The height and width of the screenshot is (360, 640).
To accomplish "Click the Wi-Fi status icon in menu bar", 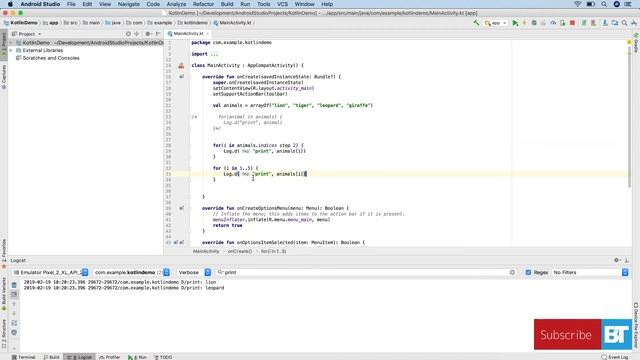I will 577,4.
